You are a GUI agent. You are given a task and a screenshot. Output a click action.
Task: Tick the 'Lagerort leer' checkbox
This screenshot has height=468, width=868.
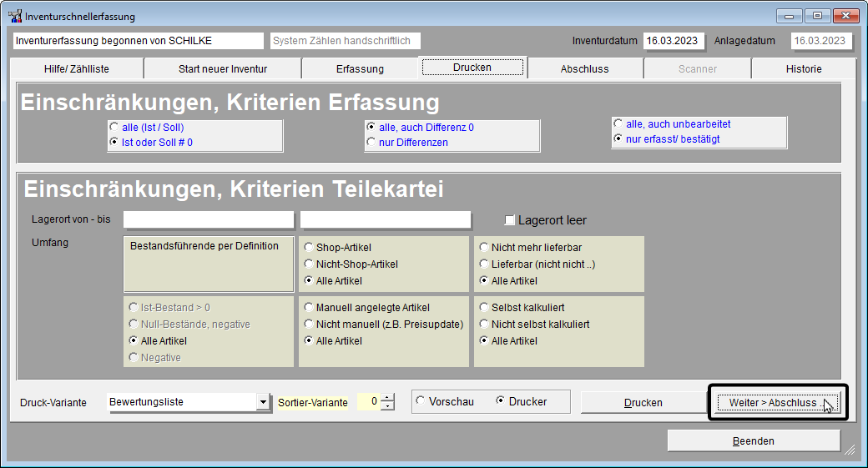tap(509, 220)
